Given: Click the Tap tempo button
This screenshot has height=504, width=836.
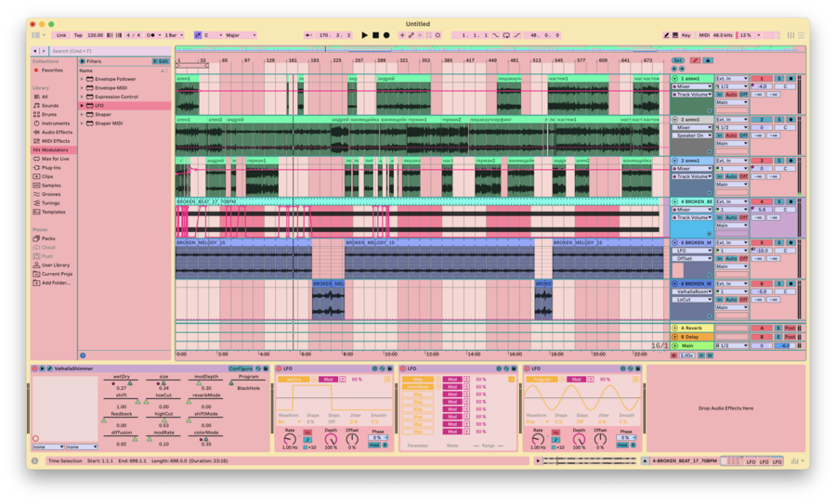Looking at the screenshot, I should click(x=78, y=35).
